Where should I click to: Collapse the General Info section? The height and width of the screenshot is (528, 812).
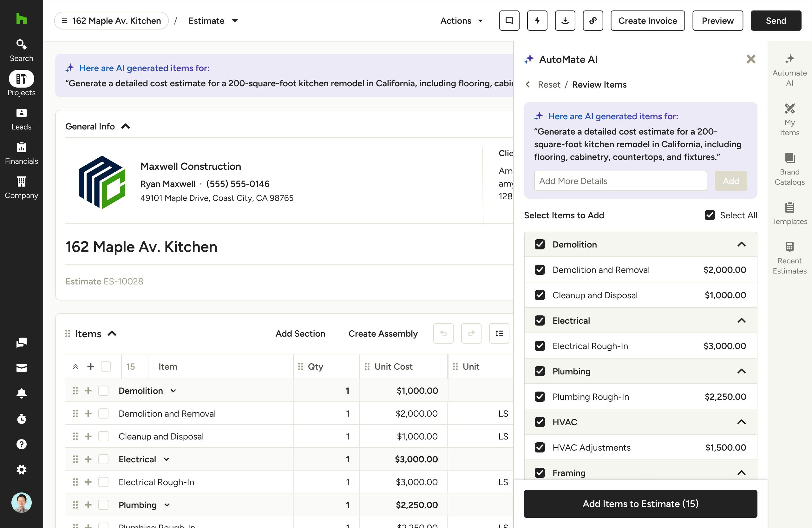126,126
